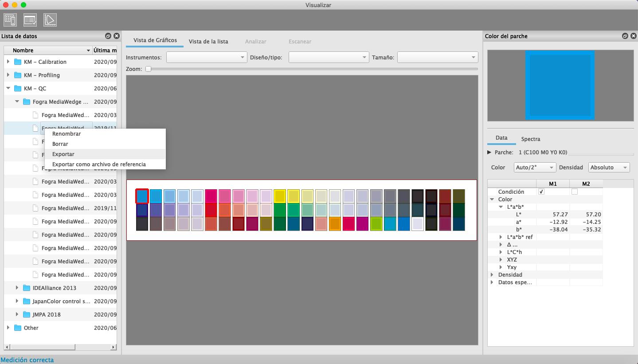
Task: Click the JapanColor control folder icon
Action: 27,301
